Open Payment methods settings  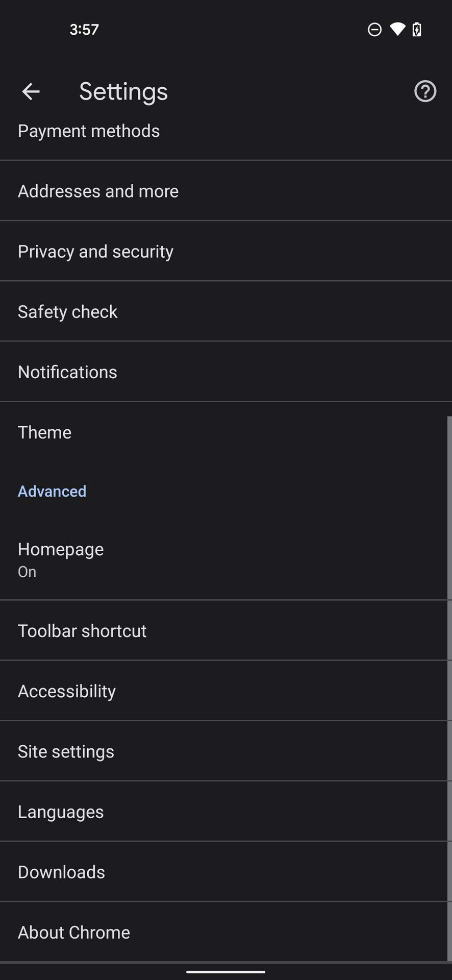pos(89,131)
